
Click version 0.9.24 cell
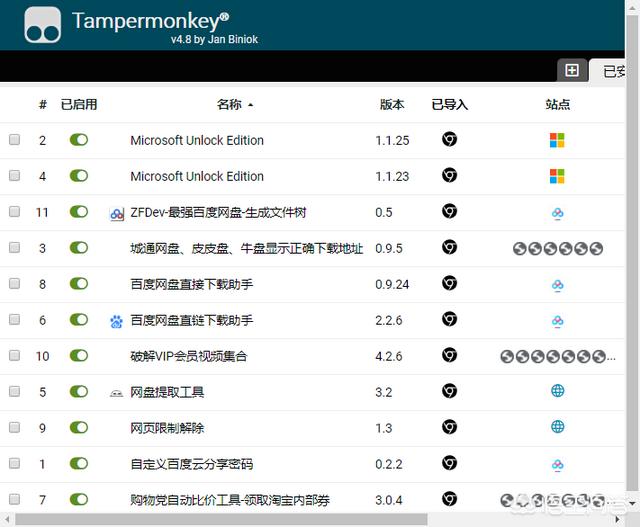click(392, 285)
